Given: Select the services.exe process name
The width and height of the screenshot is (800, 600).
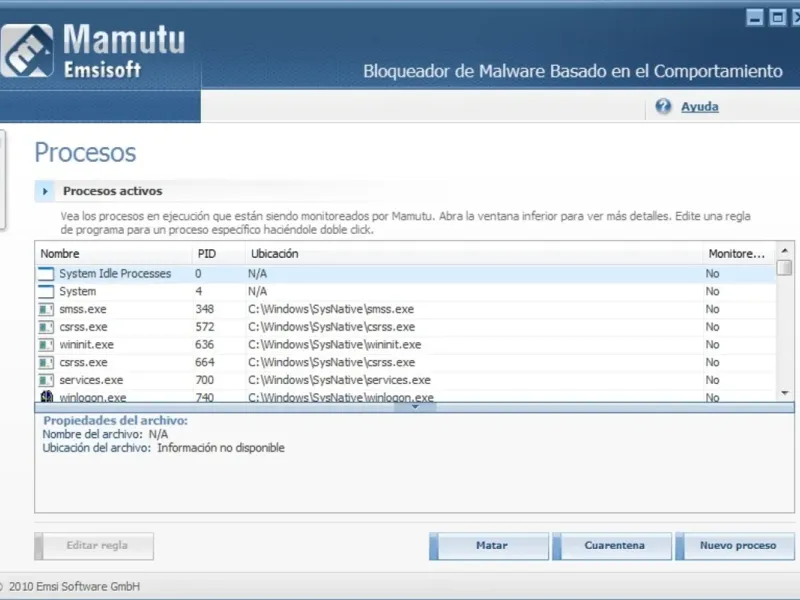Looking at the screenshot, I should pyautogui.click(x=91, y=380).
